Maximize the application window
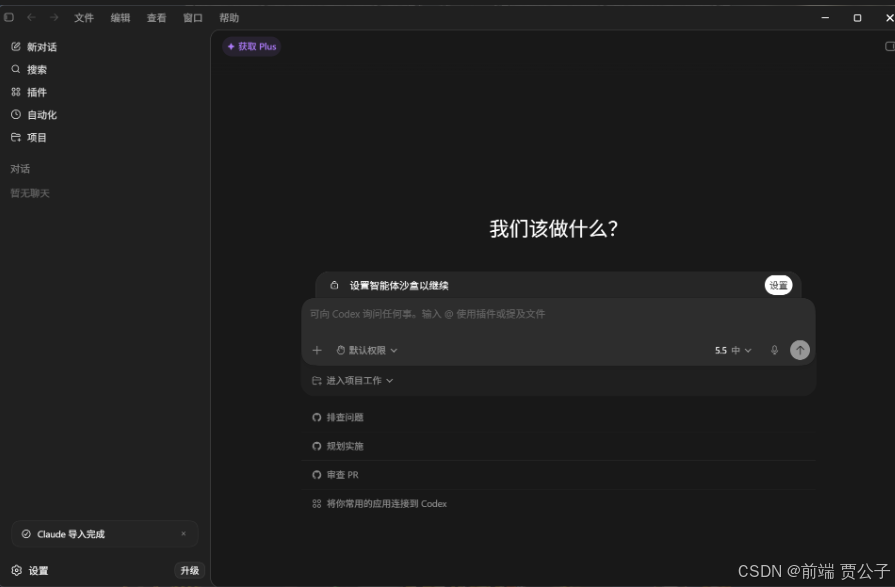 click(x=857, y=18)
